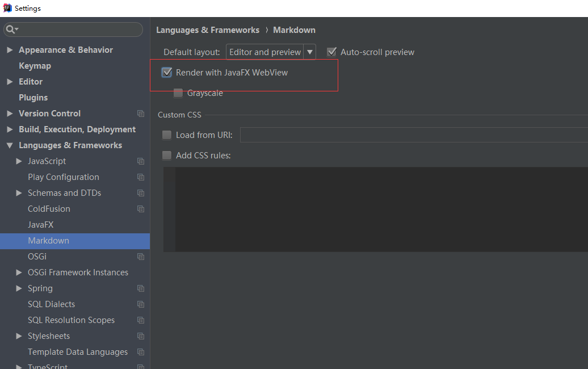Expand Version Control section arrow
The width and height of the screenshot is (588, 369).
pos(10,113)
